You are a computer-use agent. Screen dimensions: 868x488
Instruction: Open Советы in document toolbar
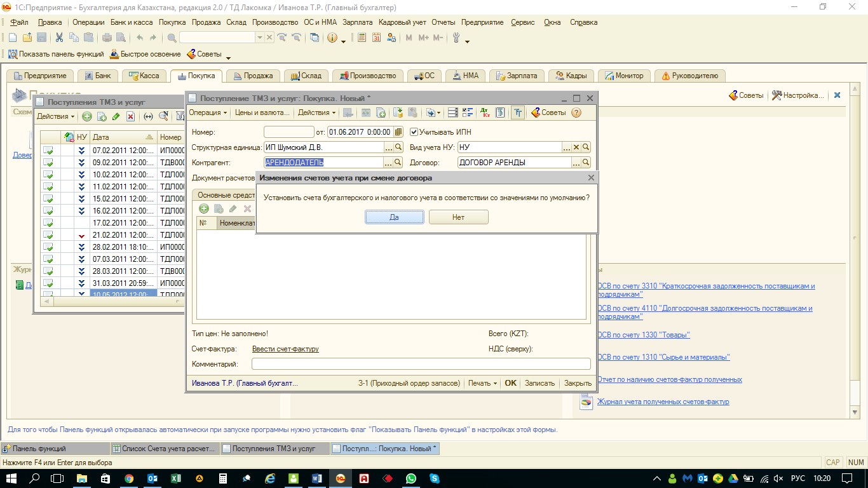548,112
